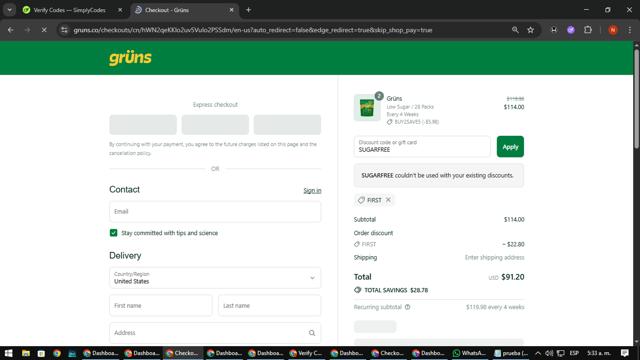Click the recurring subtotal info icon
This screenshot has width=640, height=360.
click(407, 307)
